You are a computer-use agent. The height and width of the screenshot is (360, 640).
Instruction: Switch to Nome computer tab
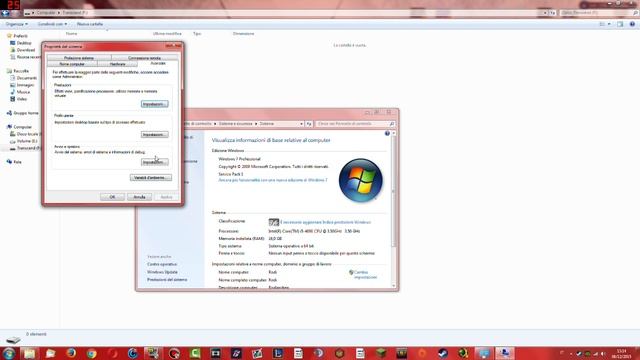point(72,64)
